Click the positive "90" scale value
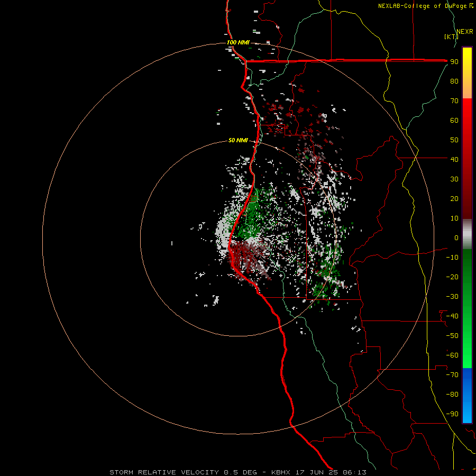The height and width of the screenshot is (476, 476). click(454, 62)
